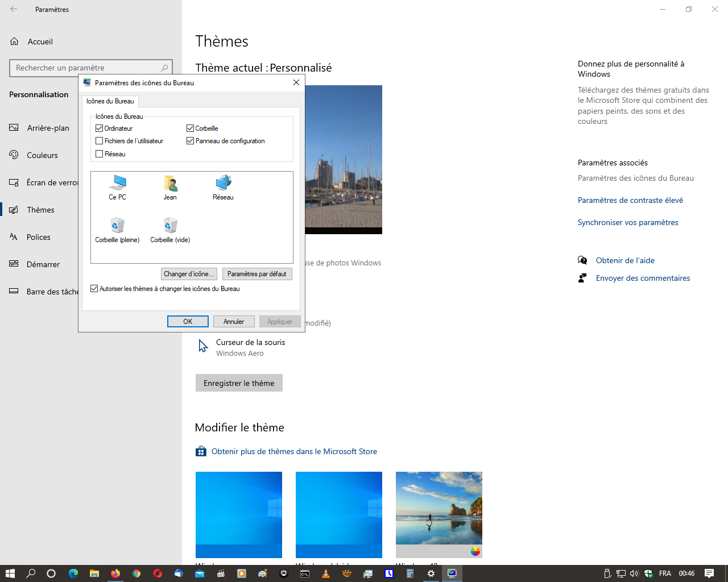Viewport: 728px width, 582px height.
Task: Click the Paramètres par défaut button
Action: pyautogui.click(x=257, y=274)
